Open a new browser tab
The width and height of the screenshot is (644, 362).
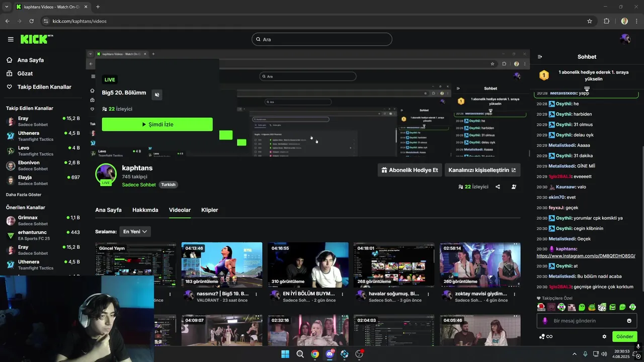pos(98,7)
